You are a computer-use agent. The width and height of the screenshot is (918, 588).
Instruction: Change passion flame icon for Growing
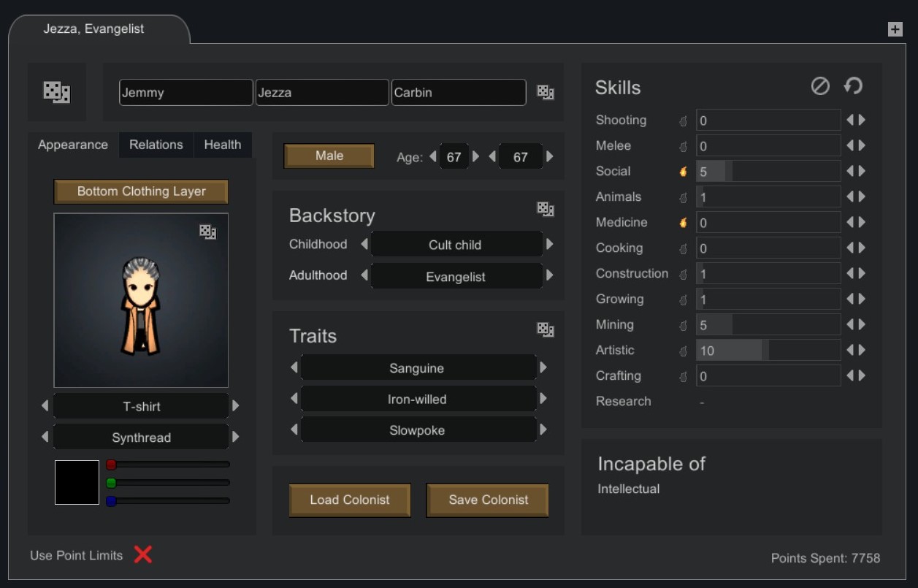[683, 299]
